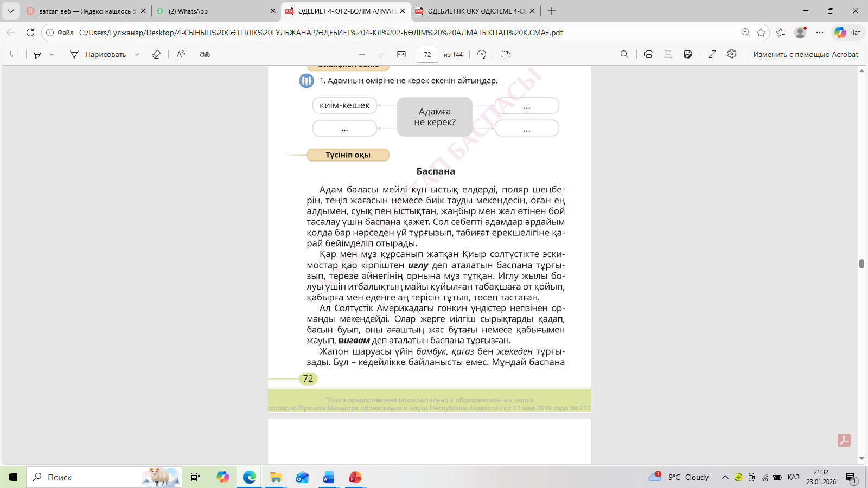Print the PDF document
868x488 pixels.
point(649,54)
